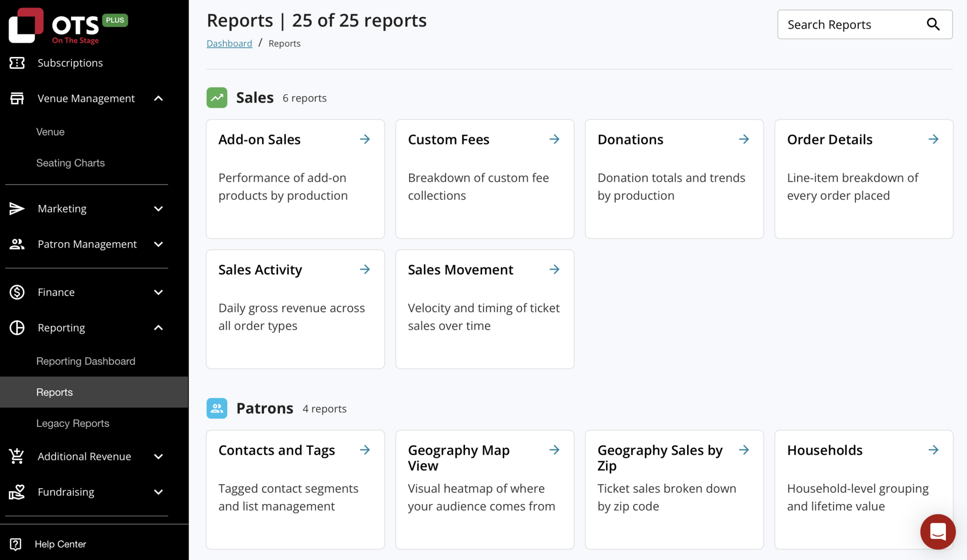967x560 pixels.
Task: Click the arrow on Add-on Sales card
Action: pyautogui.click(x=365, y=139)
